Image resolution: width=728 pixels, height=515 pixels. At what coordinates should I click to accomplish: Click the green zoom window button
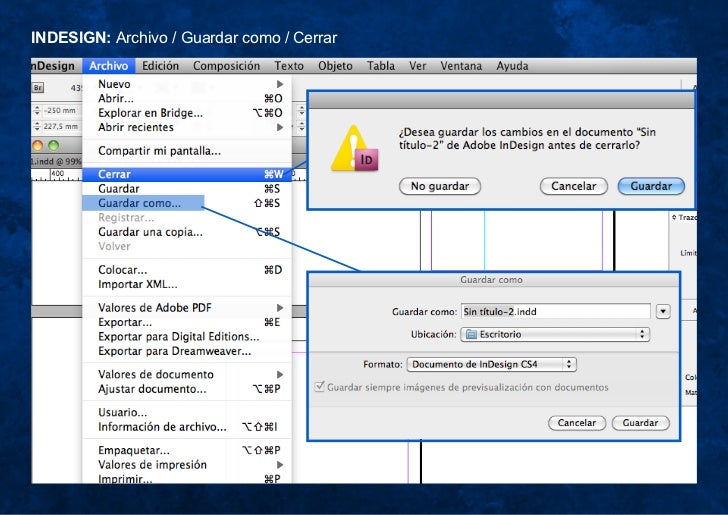(53, 145)
